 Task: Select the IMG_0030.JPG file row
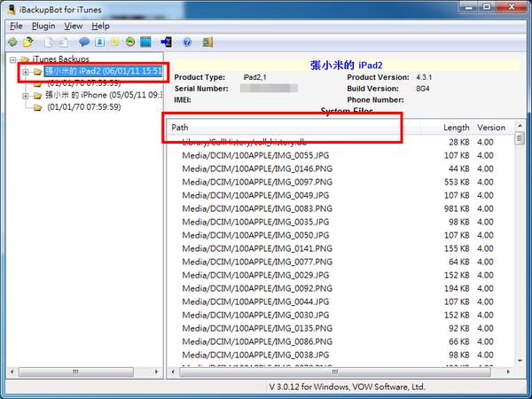pos(341,315)
